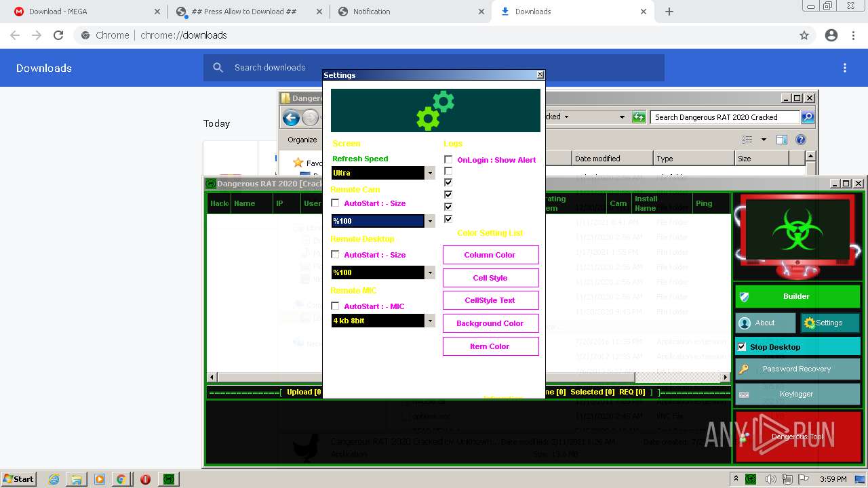Screen dimensions: 868x488
Task: Uncheck the Logs box directly above Color Setting List
Action: pos(448,219)
